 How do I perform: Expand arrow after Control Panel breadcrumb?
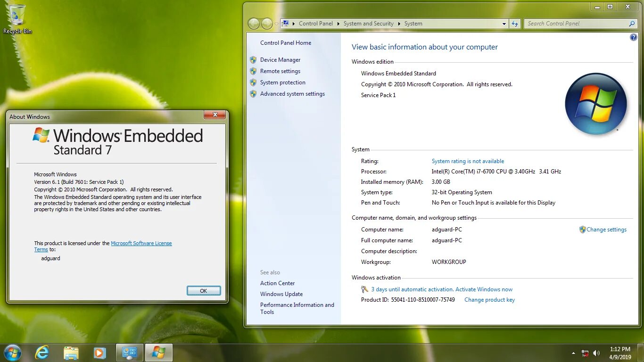coord(338,24)
